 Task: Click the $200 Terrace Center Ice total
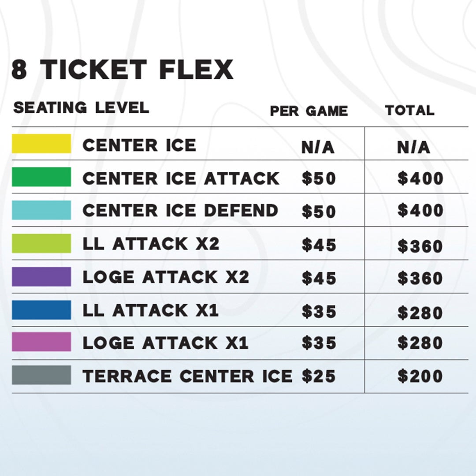[x=420, y=376]
